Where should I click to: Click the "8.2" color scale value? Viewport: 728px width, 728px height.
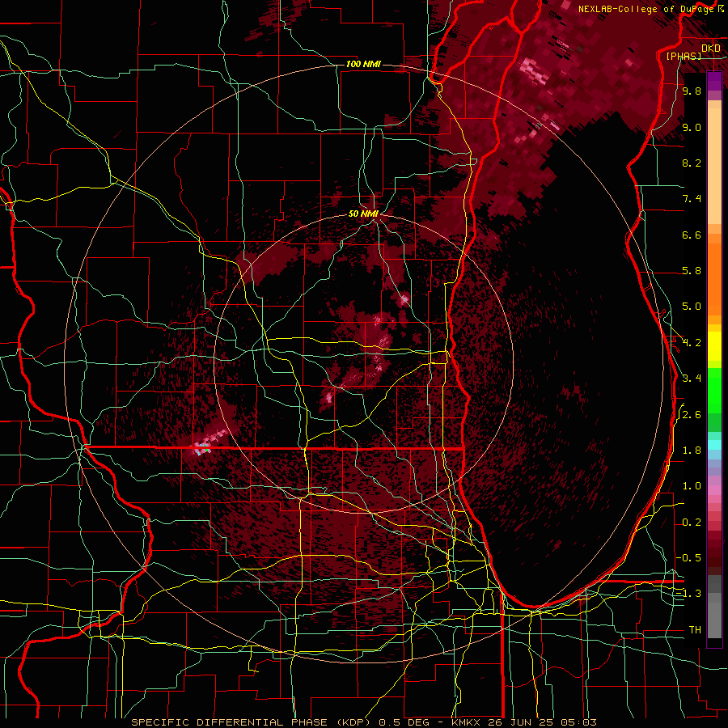(692, 163)
